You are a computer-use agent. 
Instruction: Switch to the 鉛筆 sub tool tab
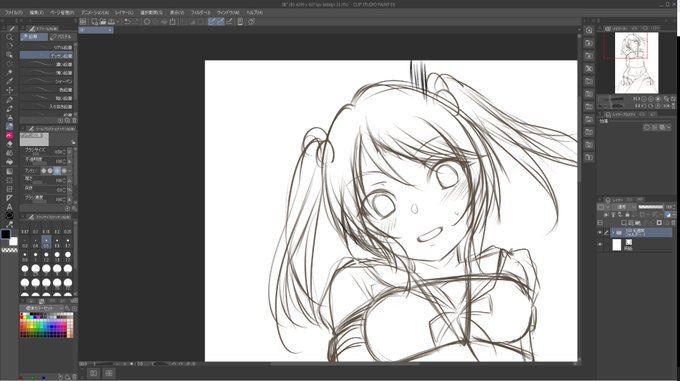pos(34,37)
